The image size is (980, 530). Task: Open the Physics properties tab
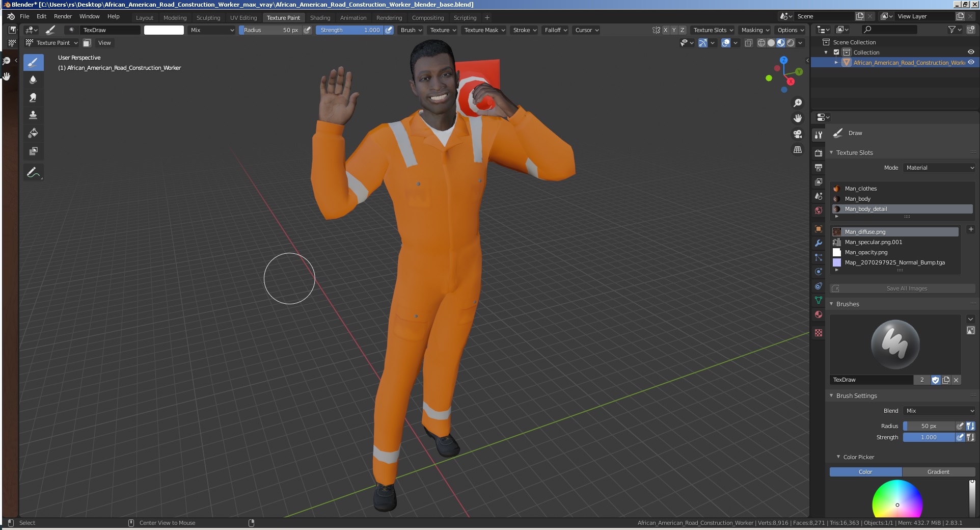pyautogui.click(x=819, y=272)
